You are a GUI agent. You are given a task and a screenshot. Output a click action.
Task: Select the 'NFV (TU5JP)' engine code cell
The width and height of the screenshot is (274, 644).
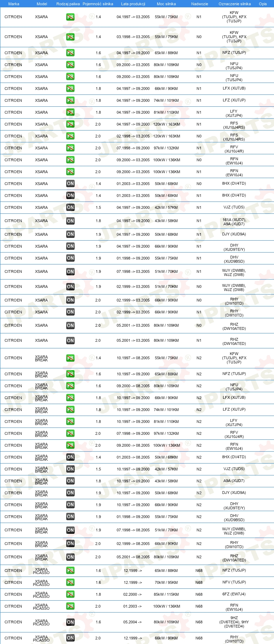pos(234,582)
